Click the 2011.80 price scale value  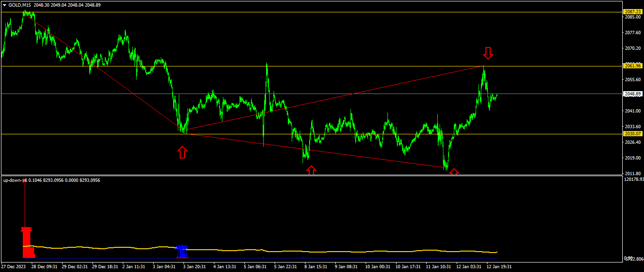click(633, 174)
